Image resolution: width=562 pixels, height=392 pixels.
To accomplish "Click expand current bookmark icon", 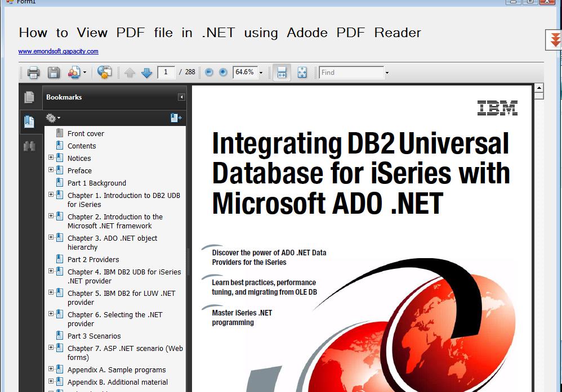I will 176,118.
